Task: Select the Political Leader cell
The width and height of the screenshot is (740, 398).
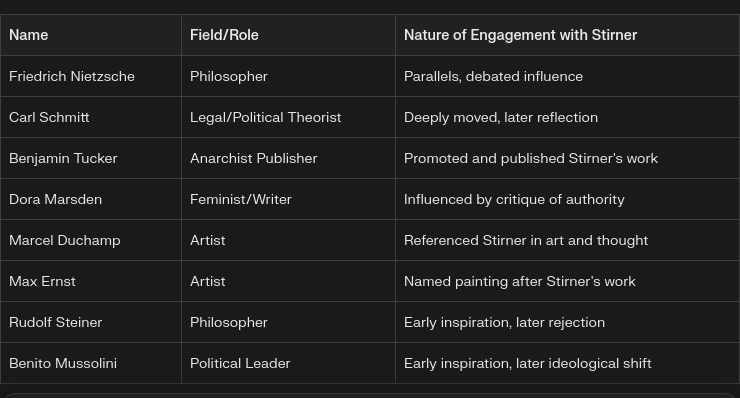Action: coord(288,363)
